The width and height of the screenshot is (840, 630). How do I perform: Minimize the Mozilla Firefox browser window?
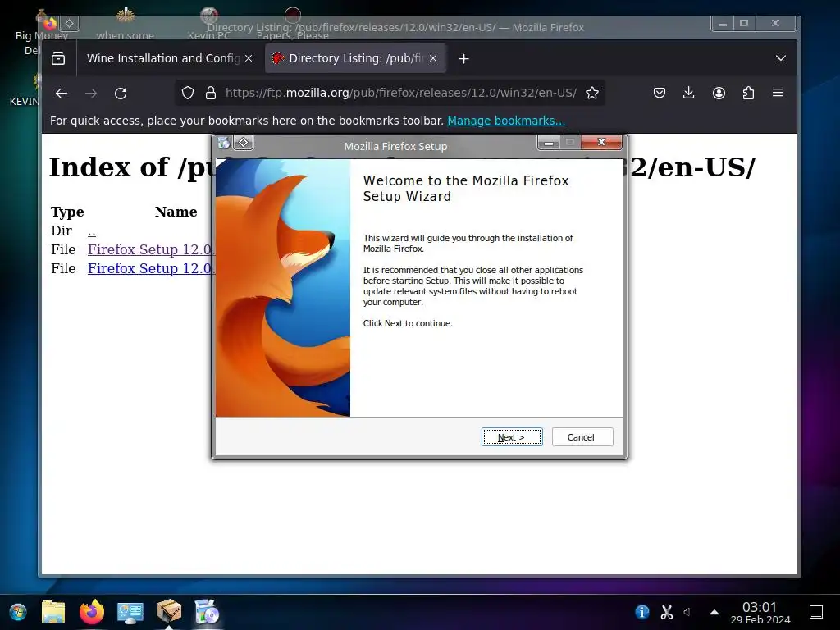click(x=723, y=24)
